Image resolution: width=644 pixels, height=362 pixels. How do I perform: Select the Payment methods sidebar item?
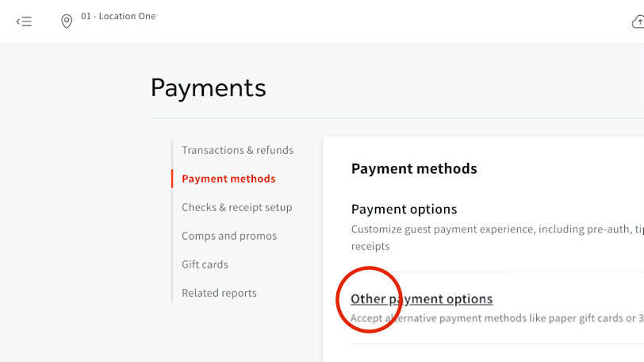pos(228,179)
